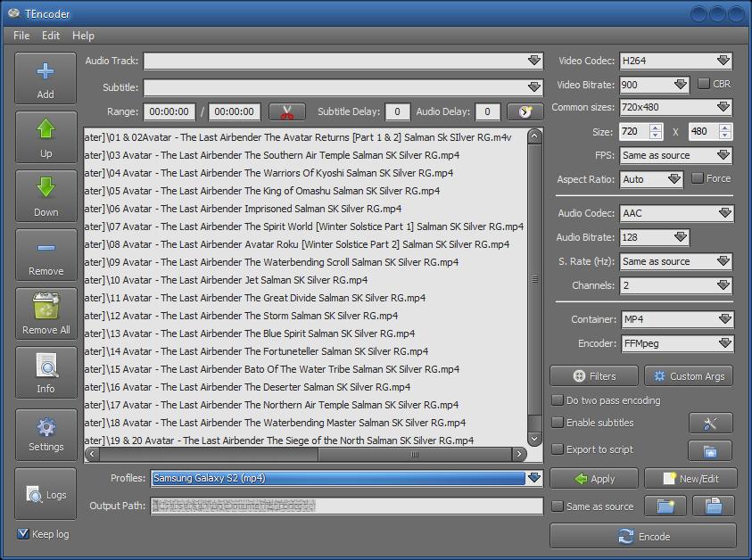Viewport: 752px width, 560px height.
Task: Enable the CBR checkbox
Action: tap(704, 84)
